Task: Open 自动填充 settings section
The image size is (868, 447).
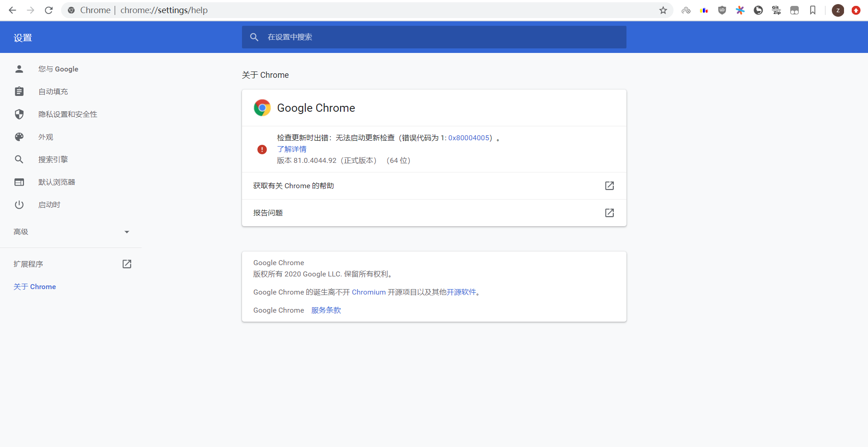Action: (x=53, y=91)
